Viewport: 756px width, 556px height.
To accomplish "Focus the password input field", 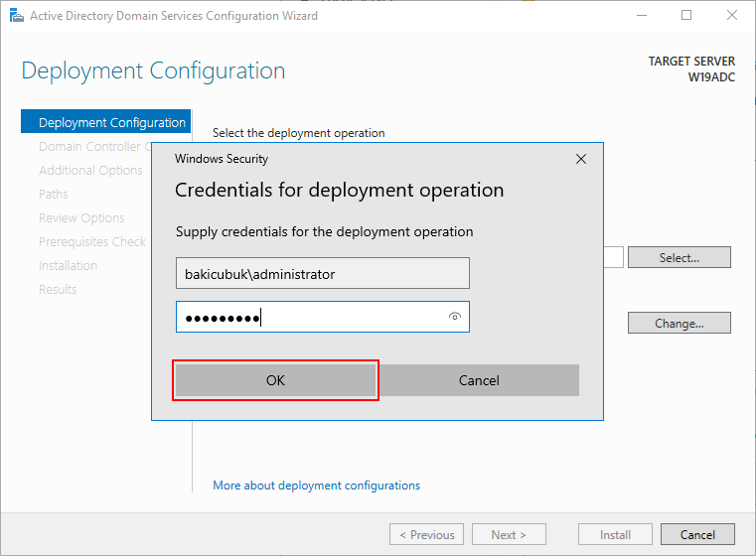I will [323, 317].
